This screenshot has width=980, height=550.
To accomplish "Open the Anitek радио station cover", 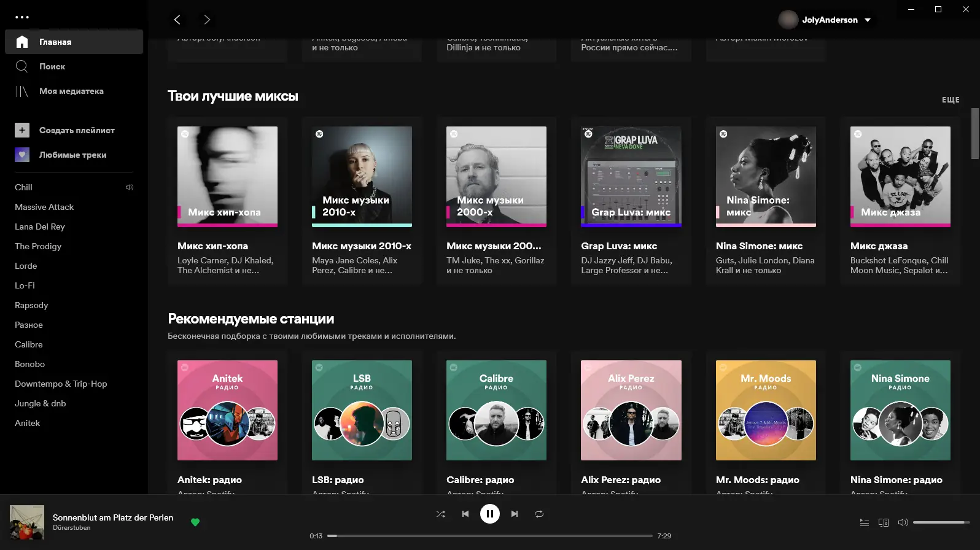I will (227, 410).
